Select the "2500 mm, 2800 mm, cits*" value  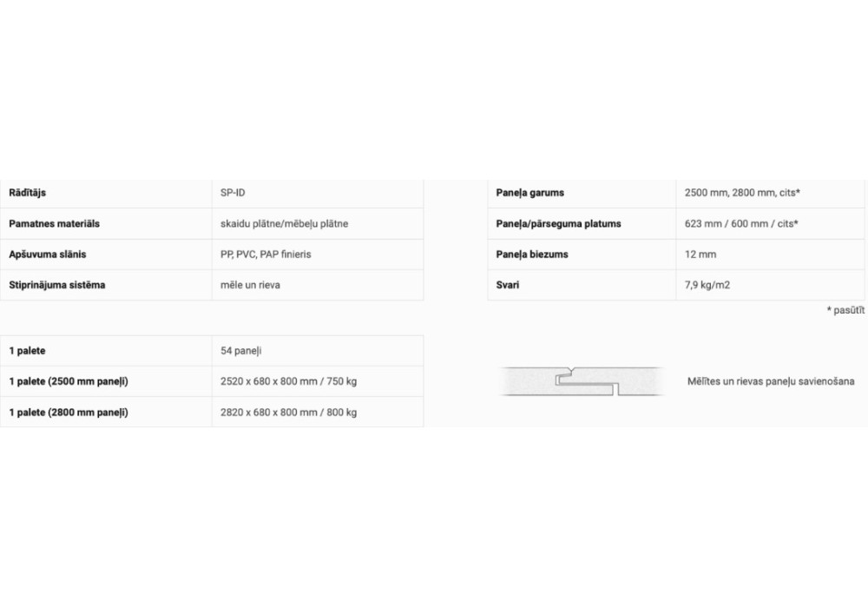[x=742, y=193]
